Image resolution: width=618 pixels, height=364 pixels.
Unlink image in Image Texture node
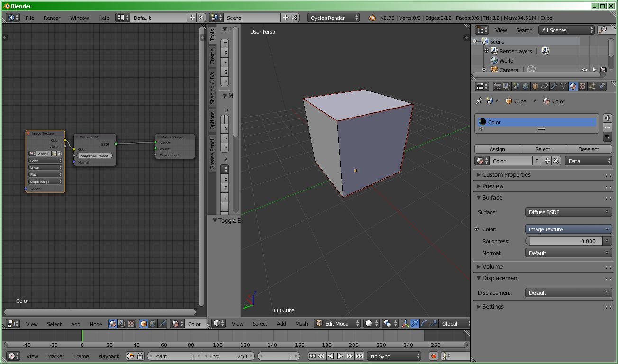point(59,154)
